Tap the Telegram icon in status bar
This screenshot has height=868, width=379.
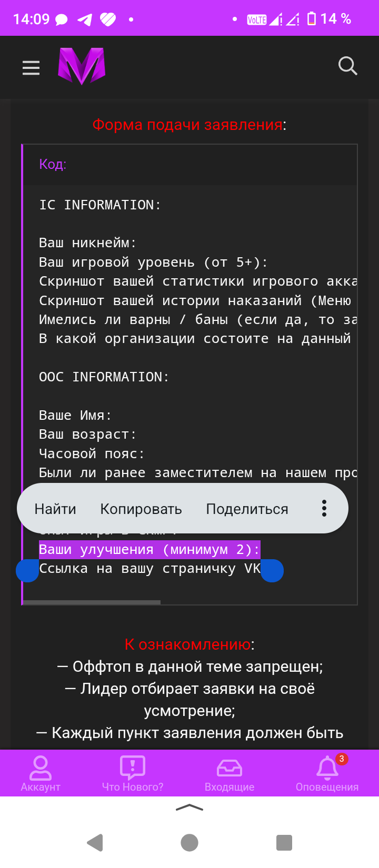pos(85,19)
